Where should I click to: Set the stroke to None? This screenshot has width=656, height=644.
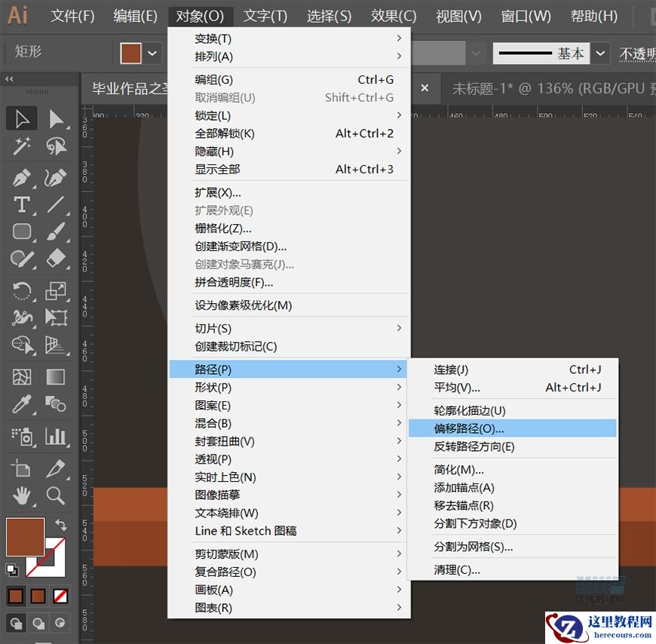(60, 596)
